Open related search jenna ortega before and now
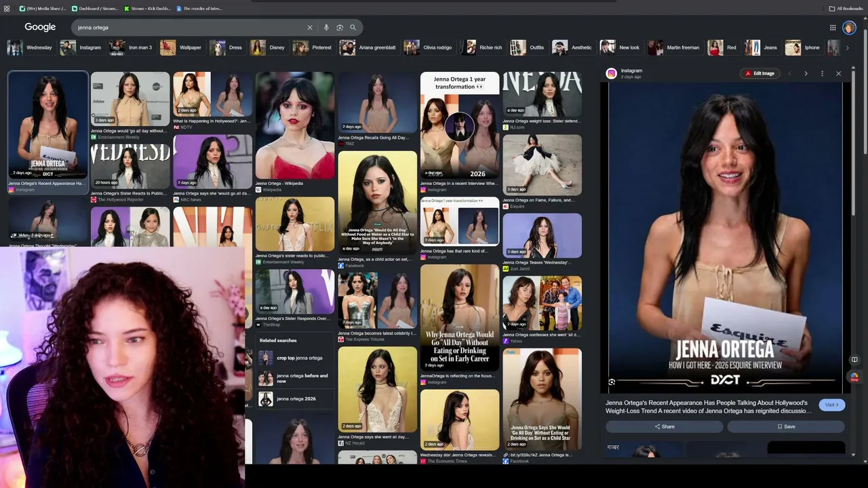The width and height of the screenshot is (868, 488). (296, 378)
